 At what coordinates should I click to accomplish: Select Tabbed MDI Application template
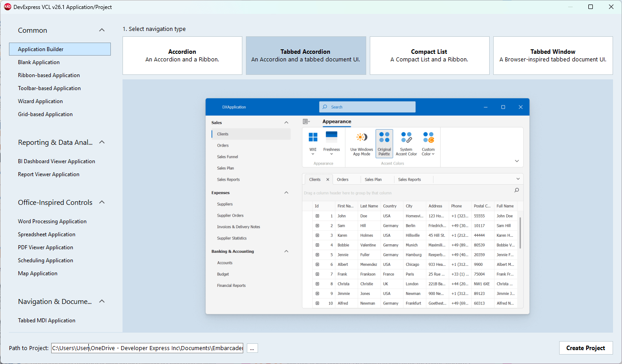point(60,321)
